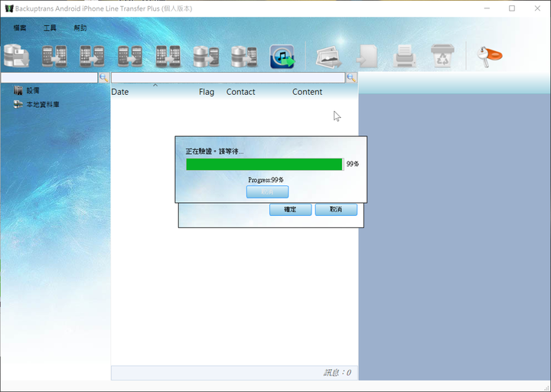Click the recycle bin delete icon
Image resolution: width=551 pixels, height=392 pixels.
(x=442, y=56)
